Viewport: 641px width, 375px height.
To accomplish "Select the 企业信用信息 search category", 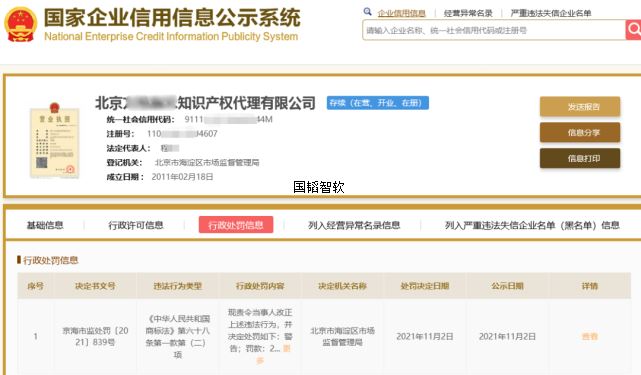I will click(401, 13).
